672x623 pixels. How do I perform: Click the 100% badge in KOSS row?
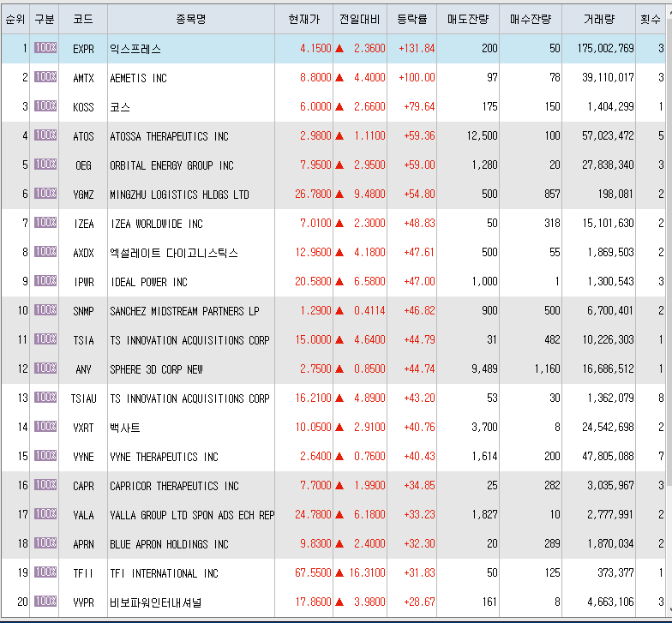[x=45, y=106]
